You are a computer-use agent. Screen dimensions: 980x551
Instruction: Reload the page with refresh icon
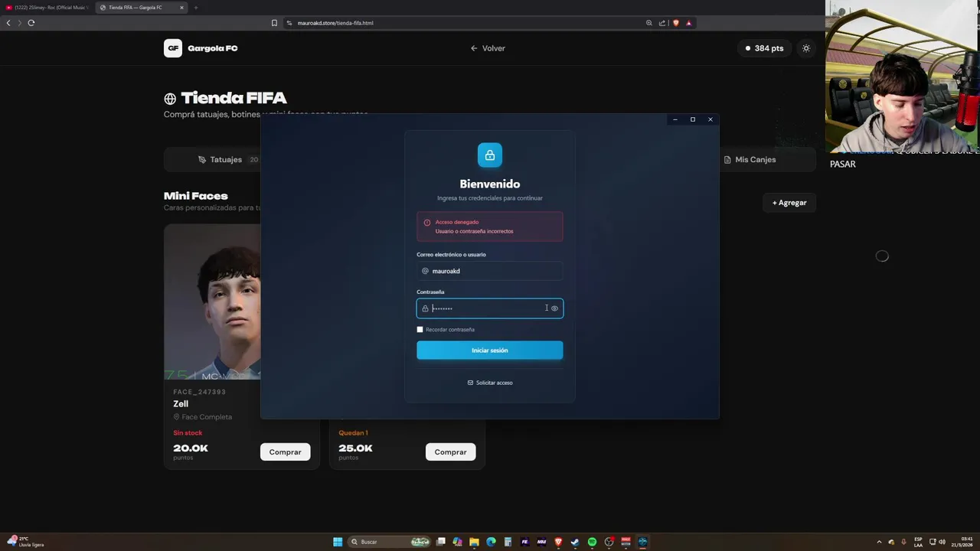point(31,23)
